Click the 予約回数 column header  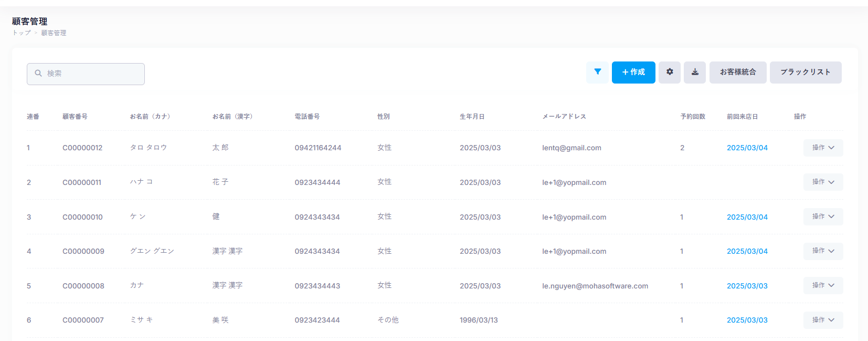pyautogui.click(x=693, y=117)
